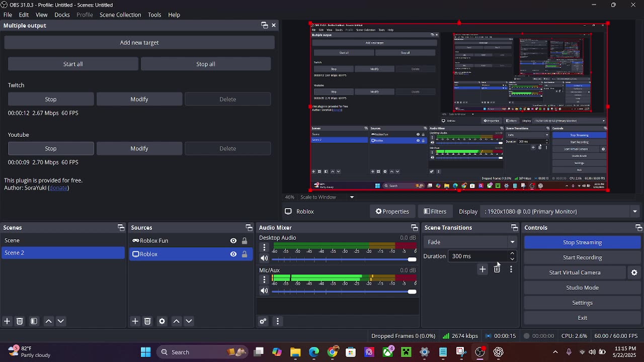The height and width of the screenshot is (362, 644).
Task: Open transition properties three dots
Action: coord(511,269)
